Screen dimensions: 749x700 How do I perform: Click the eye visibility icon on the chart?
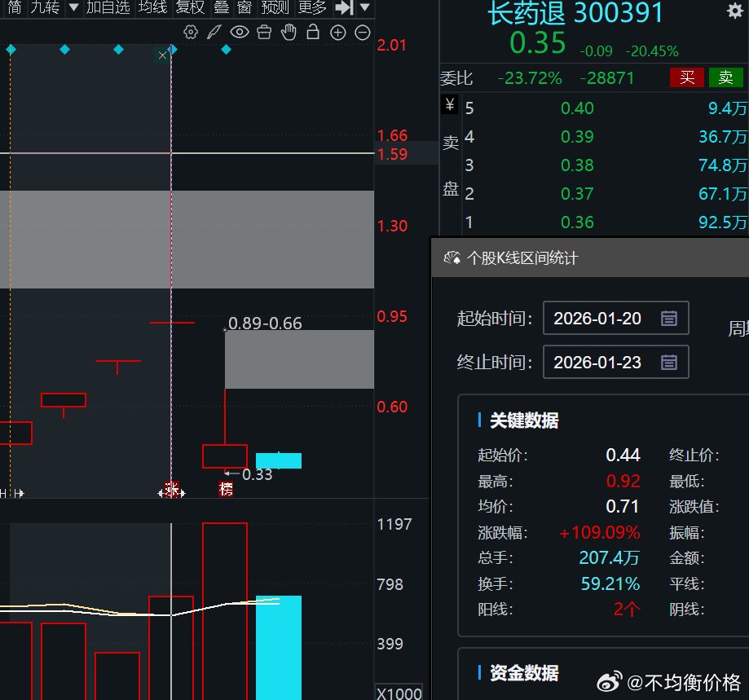(x=239, y=33)
